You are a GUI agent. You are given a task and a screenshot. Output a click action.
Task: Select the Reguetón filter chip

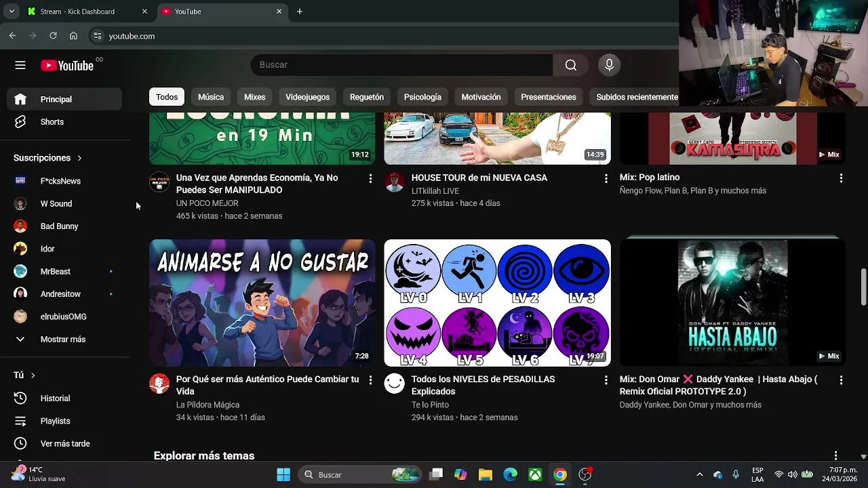pos(367,97)
